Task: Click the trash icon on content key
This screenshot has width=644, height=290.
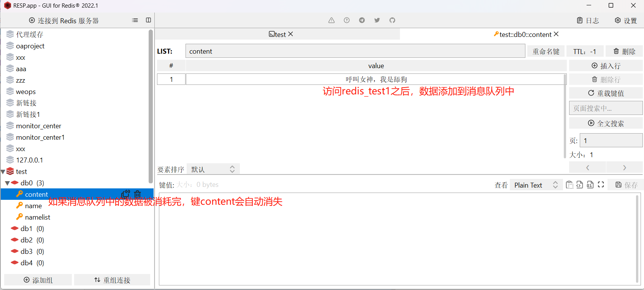Action: click(x=138, y=194)
